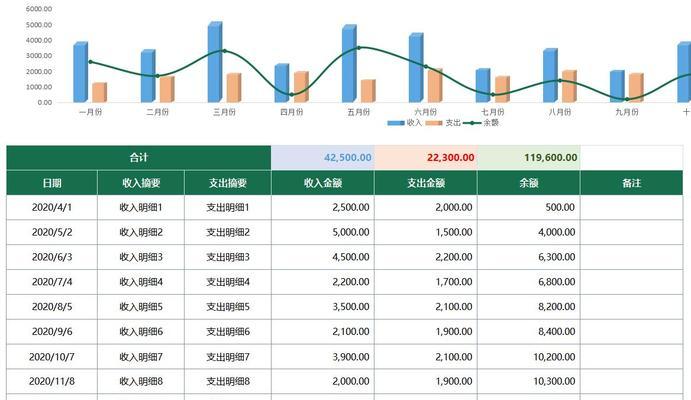Click date cell 2020/4/1
This screenshot has height=400, width=691.
click(x=52, y=207)
